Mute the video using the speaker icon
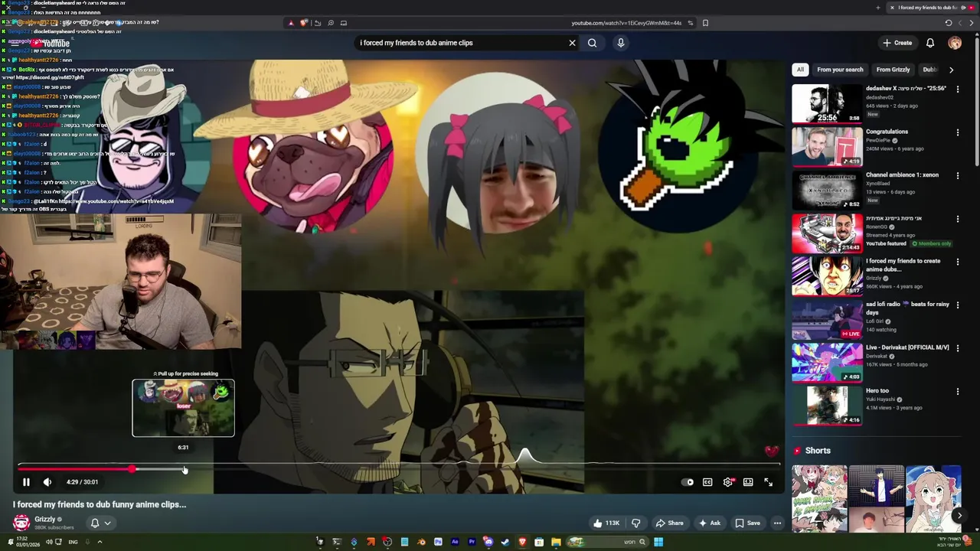Screen dimensions: 980x551 pyautogui.click(x=47, y=482)
